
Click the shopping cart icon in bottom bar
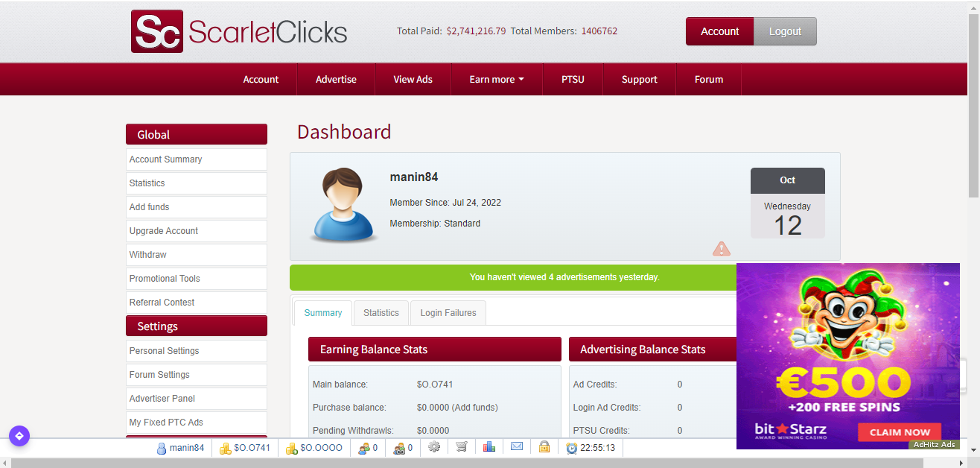coord(462,447)
